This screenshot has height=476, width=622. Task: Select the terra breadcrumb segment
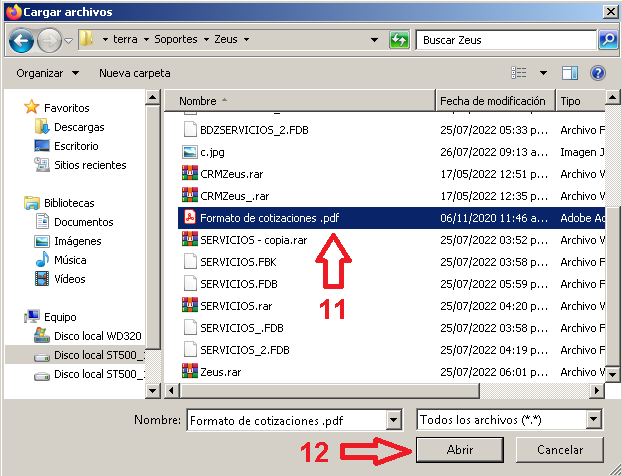point(125,39)
